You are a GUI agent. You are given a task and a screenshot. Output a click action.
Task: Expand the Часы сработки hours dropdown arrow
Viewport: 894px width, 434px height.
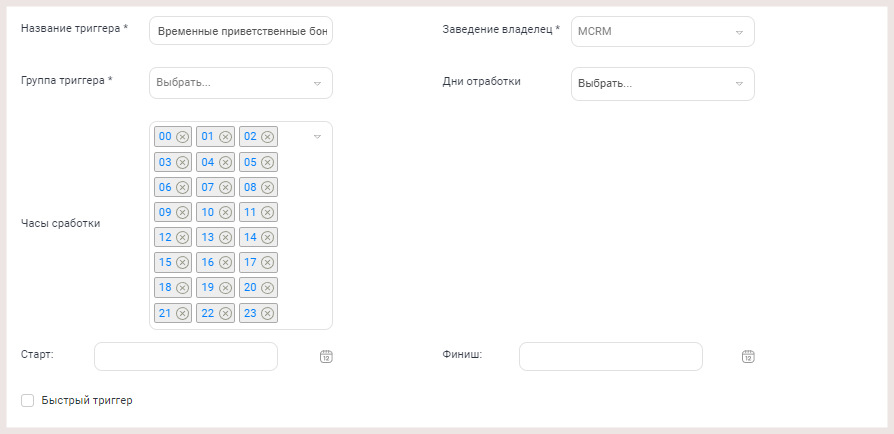[x=318, y=137]
